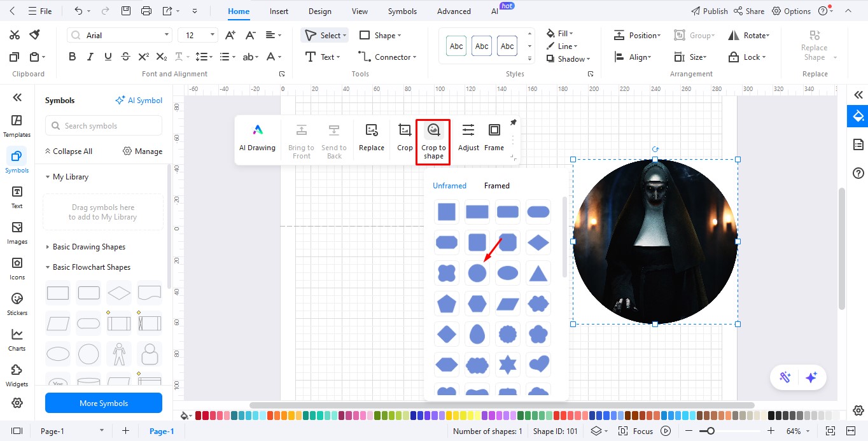
Task: Click the Save icon in title bar
Action: point(126,11)
